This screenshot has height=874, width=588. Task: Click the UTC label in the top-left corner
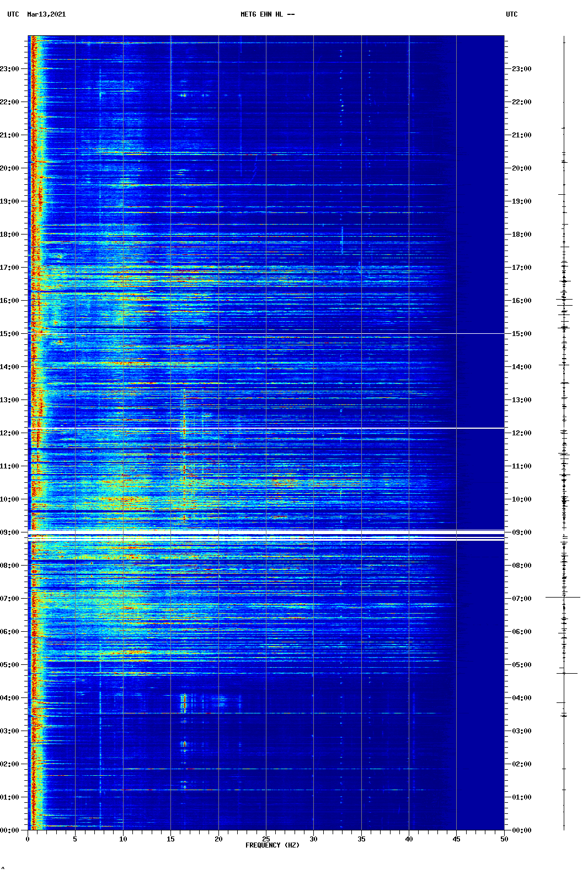(x=13, y=14)
